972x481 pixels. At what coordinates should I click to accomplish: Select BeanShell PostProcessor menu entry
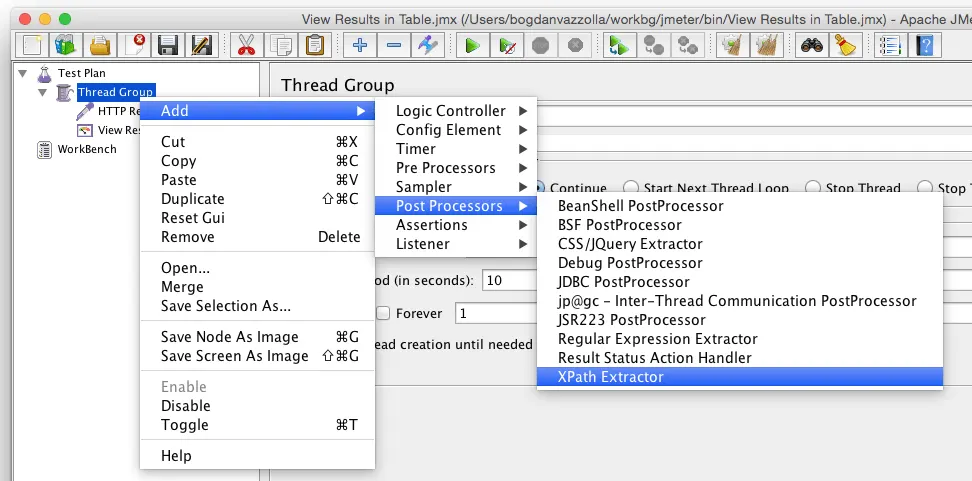[740, 206]
